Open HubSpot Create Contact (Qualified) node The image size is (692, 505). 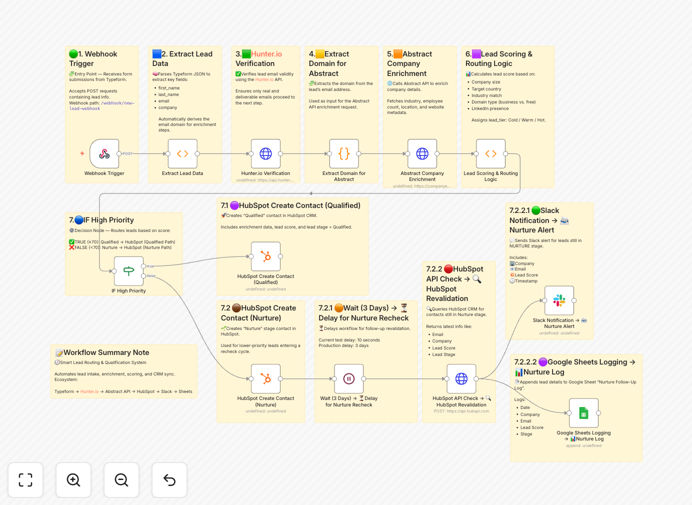pos(266,256)
